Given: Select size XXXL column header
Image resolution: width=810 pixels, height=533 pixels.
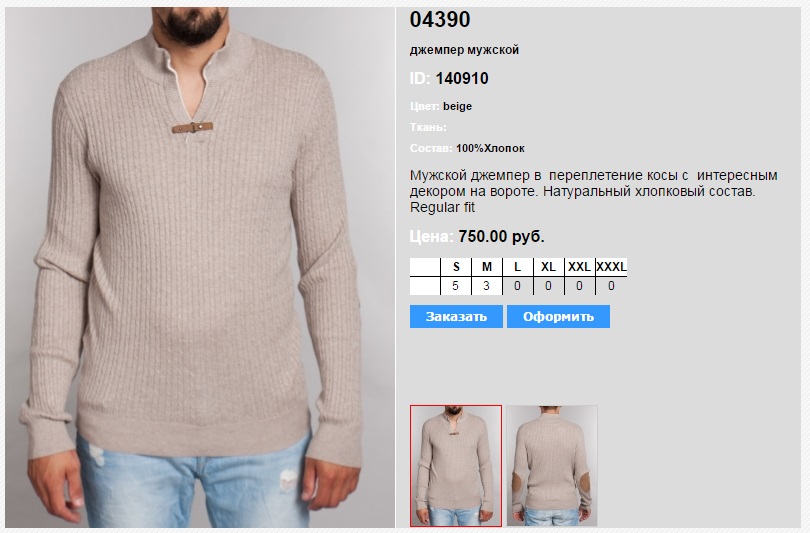Looking at the screenshot, I should (612, 267).
